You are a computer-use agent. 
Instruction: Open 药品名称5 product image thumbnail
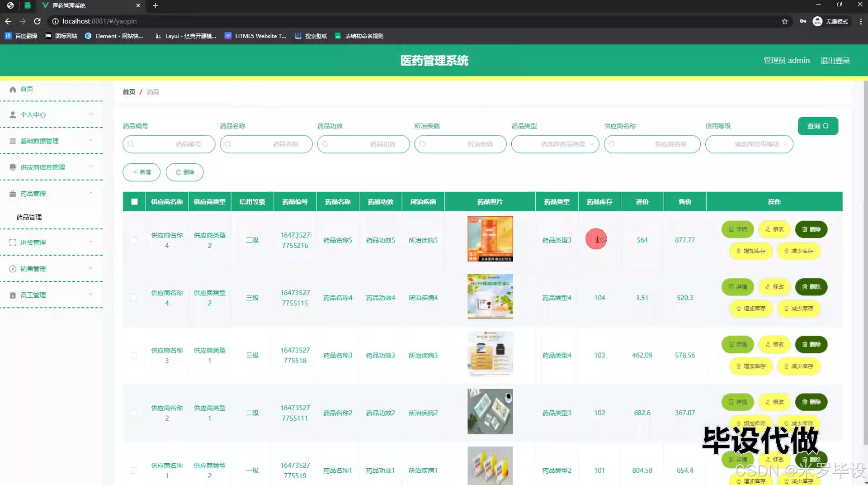tap(490, 239)
